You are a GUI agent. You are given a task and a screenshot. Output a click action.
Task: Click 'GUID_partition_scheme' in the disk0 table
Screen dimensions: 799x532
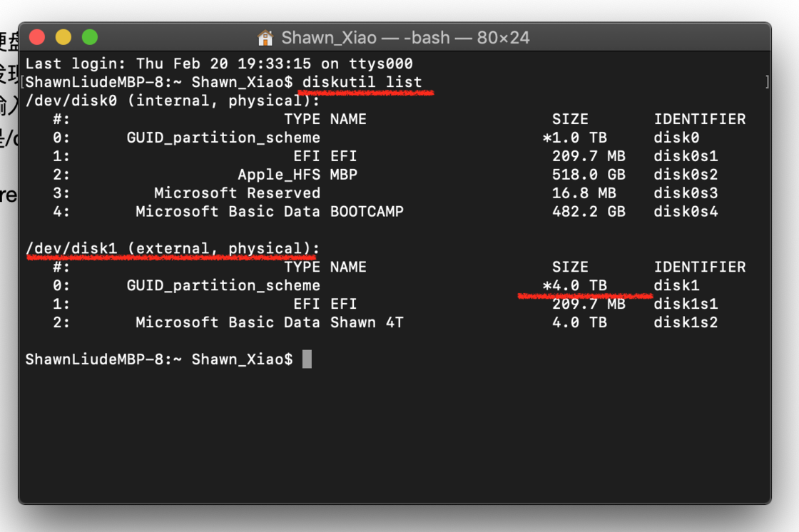click(224, 138)
